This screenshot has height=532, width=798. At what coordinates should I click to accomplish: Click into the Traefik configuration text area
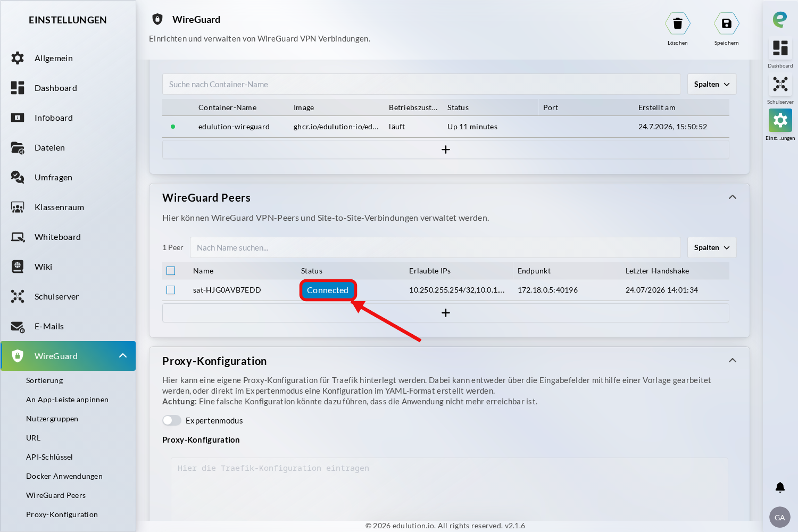[x=449, y=489]
